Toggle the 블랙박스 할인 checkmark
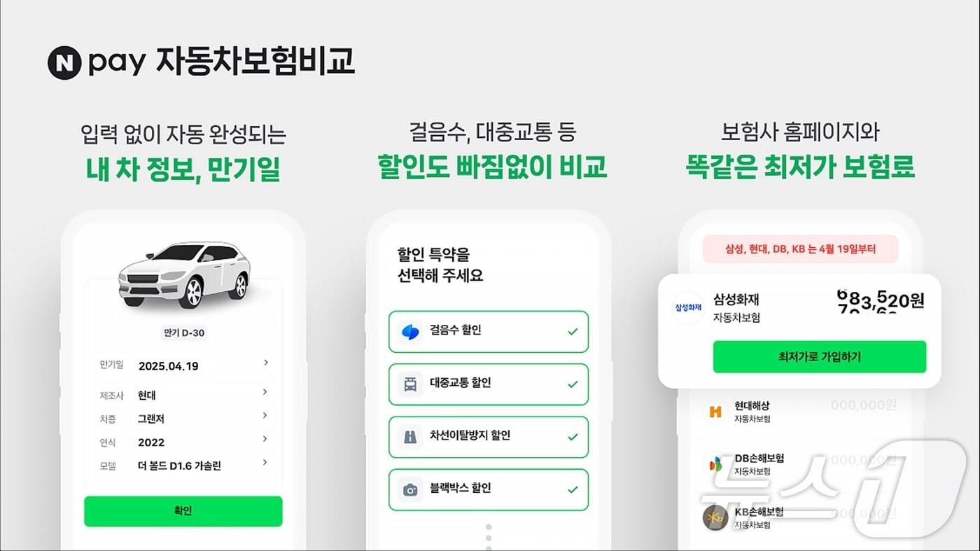This screenshot has height=551, width=980. (573, 489)
